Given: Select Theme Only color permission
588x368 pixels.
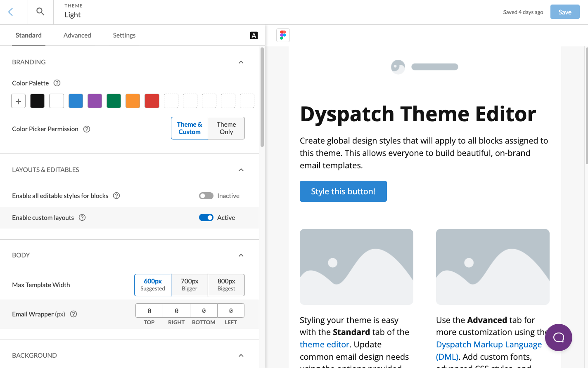Looking at the screenshot, I should (x=226, y=128).
